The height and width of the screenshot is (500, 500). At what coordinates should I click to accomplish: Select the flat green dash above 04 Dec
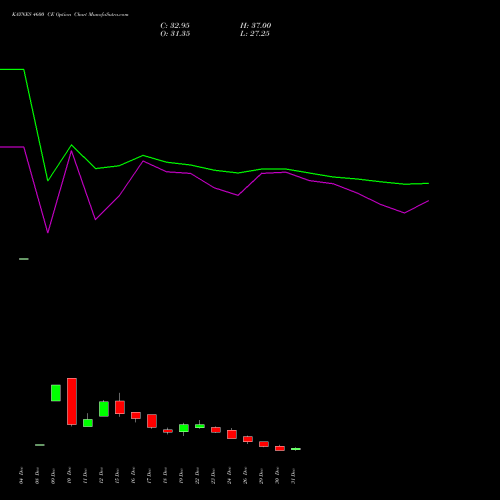(24, 259)
